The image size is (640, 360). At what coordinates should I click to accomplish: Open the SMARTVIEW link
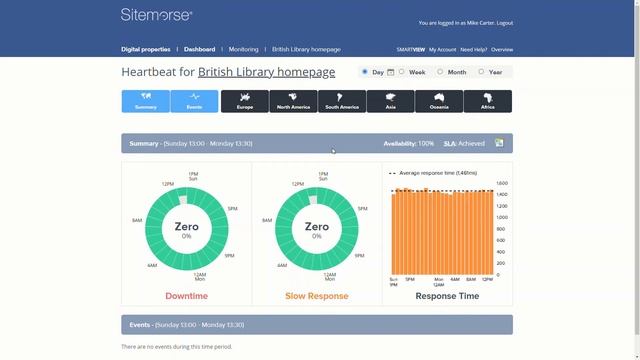pyautogui.click(x=411, y=50)
